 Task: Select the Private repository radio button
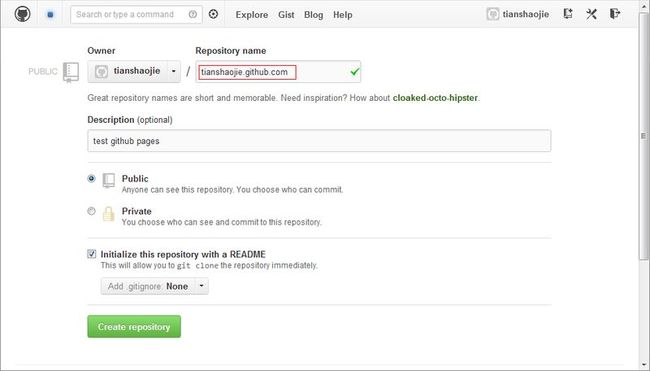point(91,211)
